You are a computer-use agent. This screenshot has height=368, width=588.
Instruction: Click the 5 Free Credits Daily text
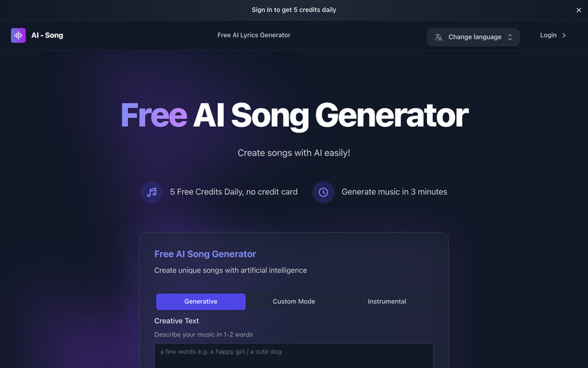click(234, 192)
